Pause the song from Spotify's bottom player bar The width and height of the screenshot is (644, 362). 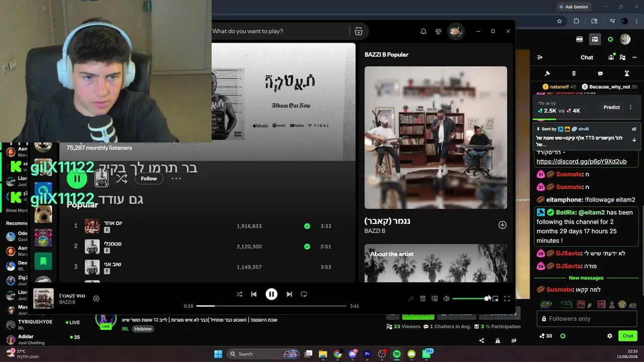[x=271, y=294]
